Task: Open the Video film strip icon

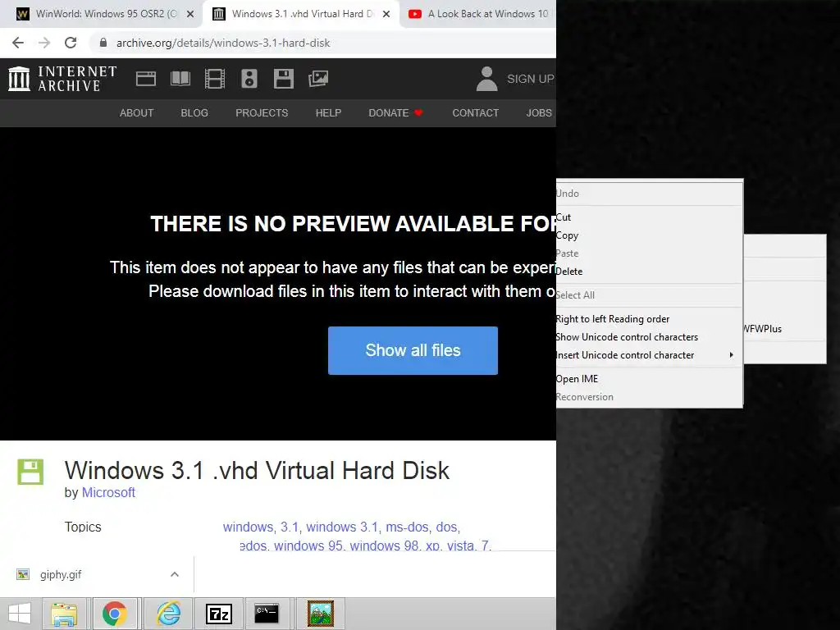Action: click(x=215, y=79)
